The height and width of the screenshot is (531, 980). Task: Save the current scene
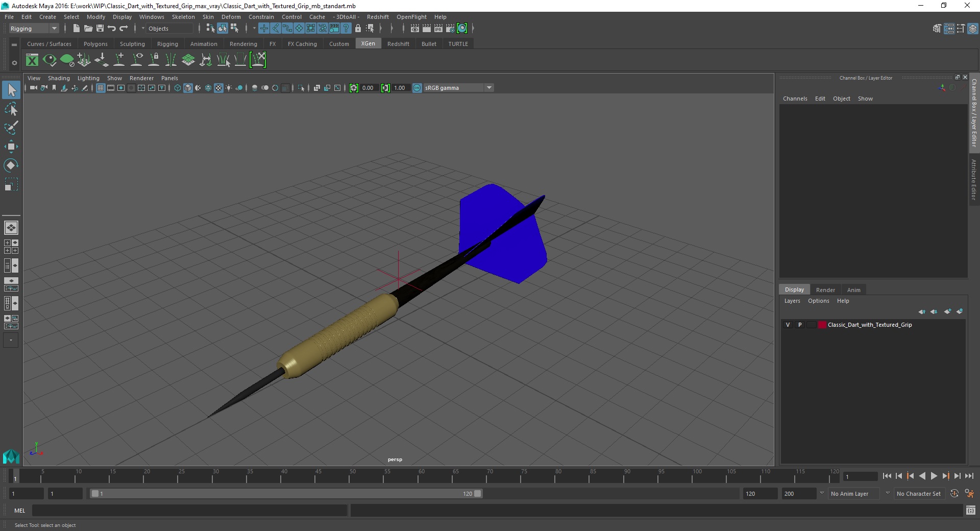click(x=100, y=29)
